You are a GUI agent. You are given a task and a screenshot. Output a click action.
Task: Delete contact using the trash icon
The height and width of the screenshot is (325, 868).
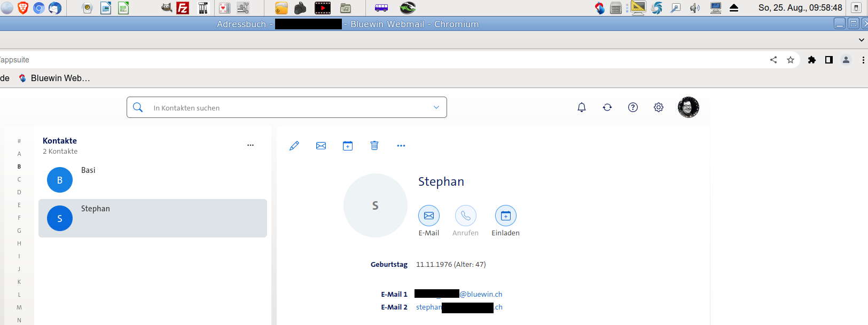(x=374, y=146)
